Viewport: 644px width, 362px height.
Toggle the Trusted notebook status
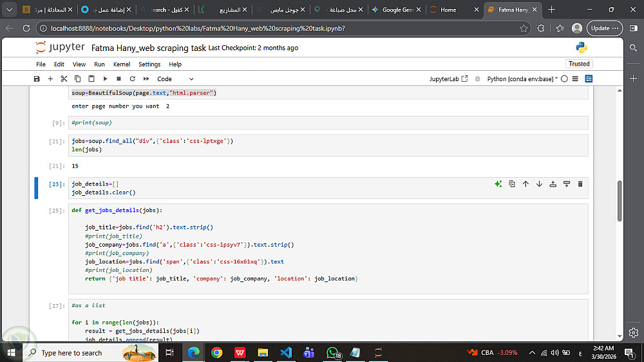click(x=578, y=64)
